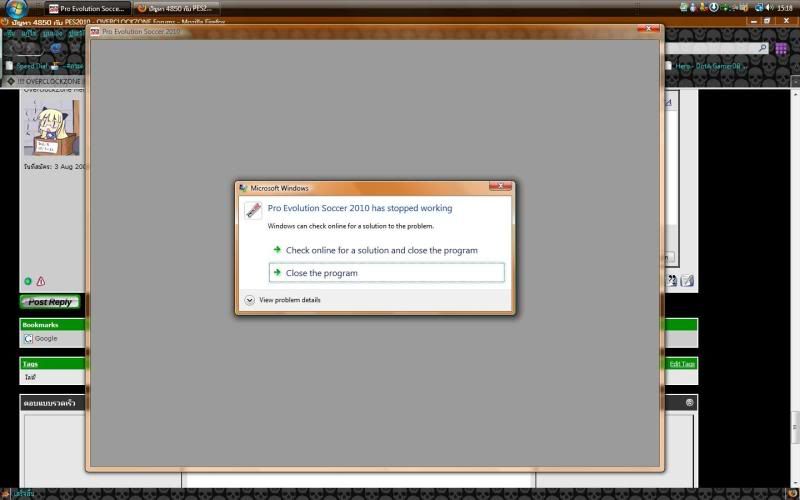Expand "View problem details" chevron
This screenshot has height=500, width=800.
tap(249, 300)
